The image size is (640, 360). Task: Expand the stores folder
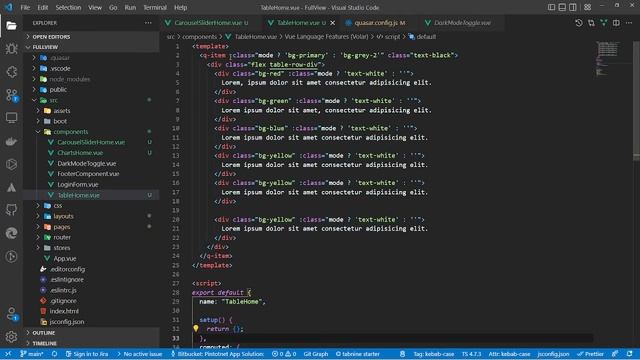coord(91,248)
